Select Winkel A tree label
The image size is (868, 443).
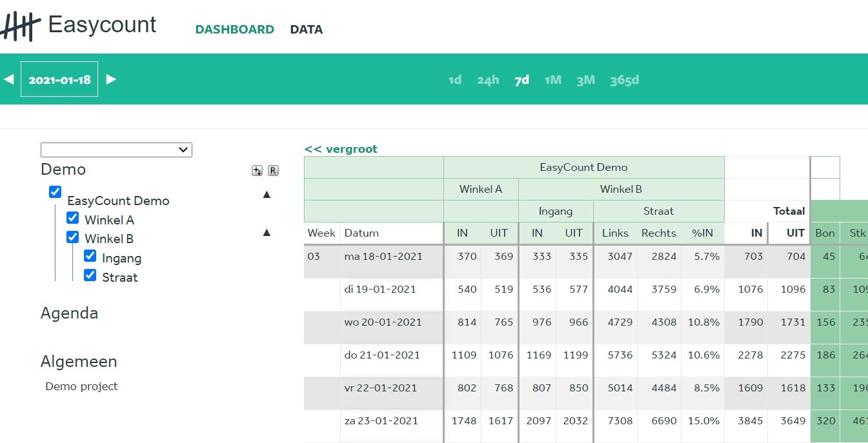[109, 220]
